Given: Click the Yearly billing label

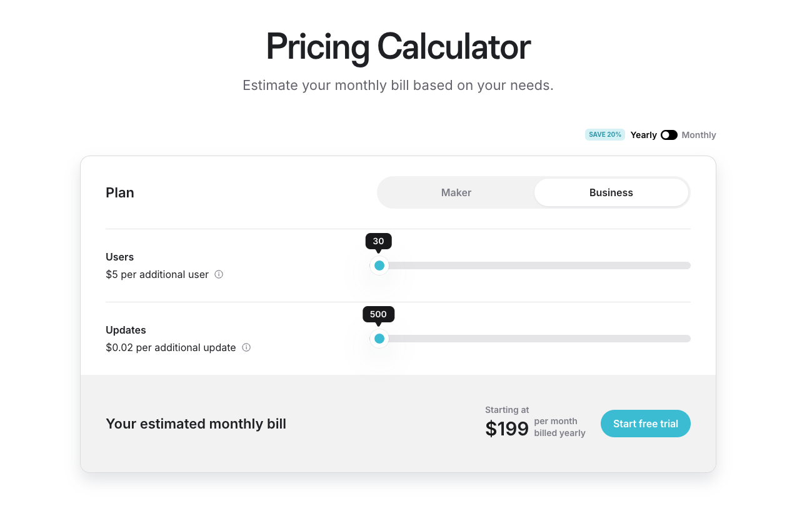Looking at the screenshot, I should coord(644,135).
